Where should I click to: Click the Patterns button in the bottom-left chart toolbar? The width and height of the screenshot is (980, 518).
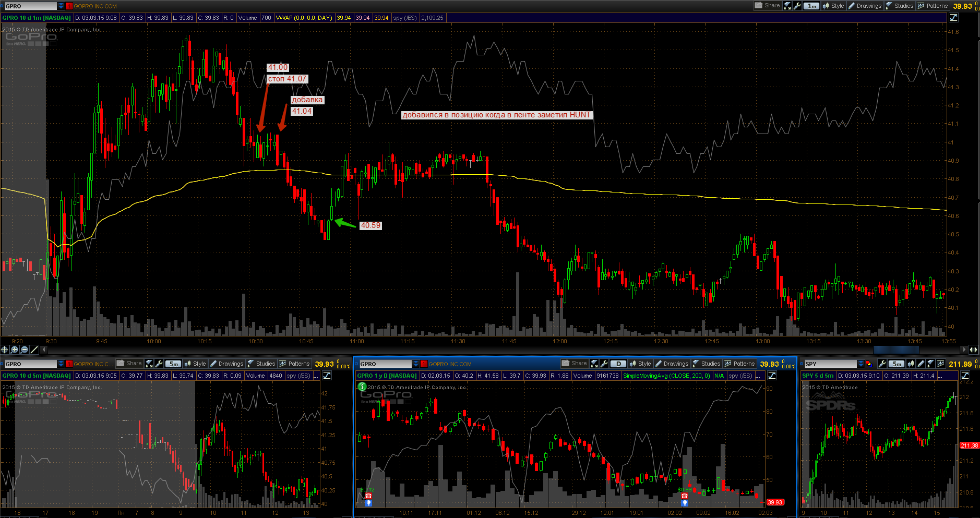[295, 364]
